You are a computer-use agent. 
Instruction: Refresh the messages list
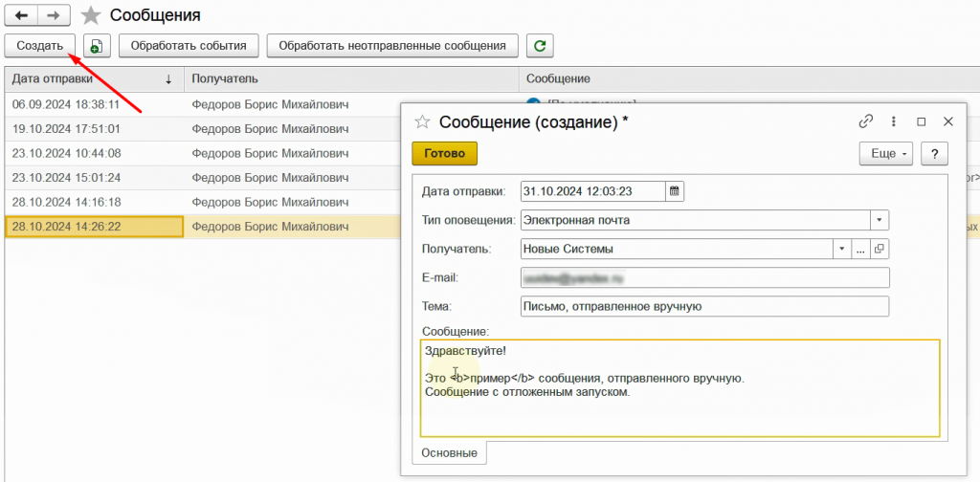point(541,46)
